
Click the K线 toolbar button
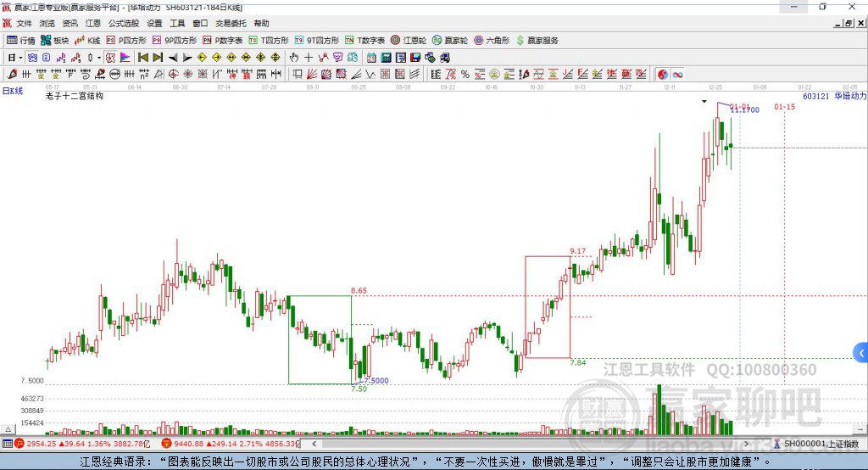pos(87,41)
